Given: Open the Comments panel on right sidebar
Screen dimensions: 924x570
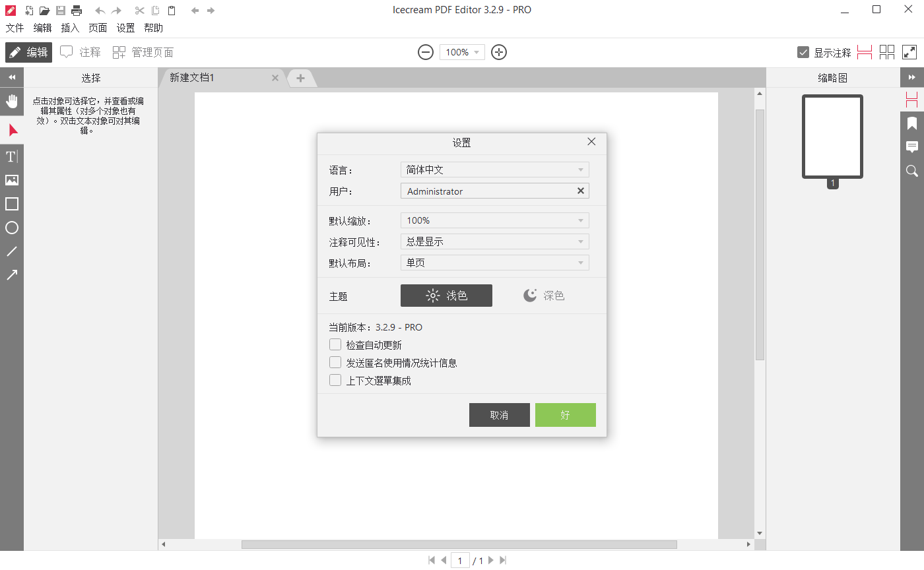Looking at the screenshot, I should tap(912, 146).
